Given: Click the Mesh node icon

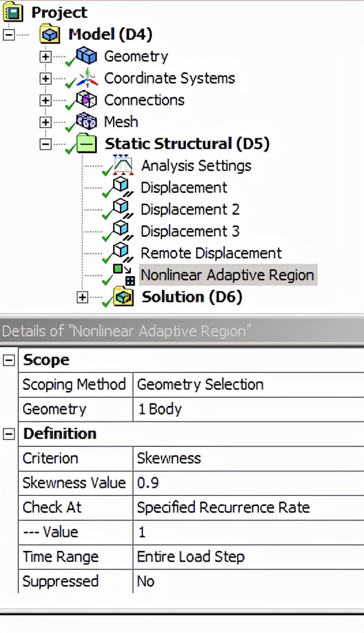Looking at the screenshot, I should click(x=87, y=122).
